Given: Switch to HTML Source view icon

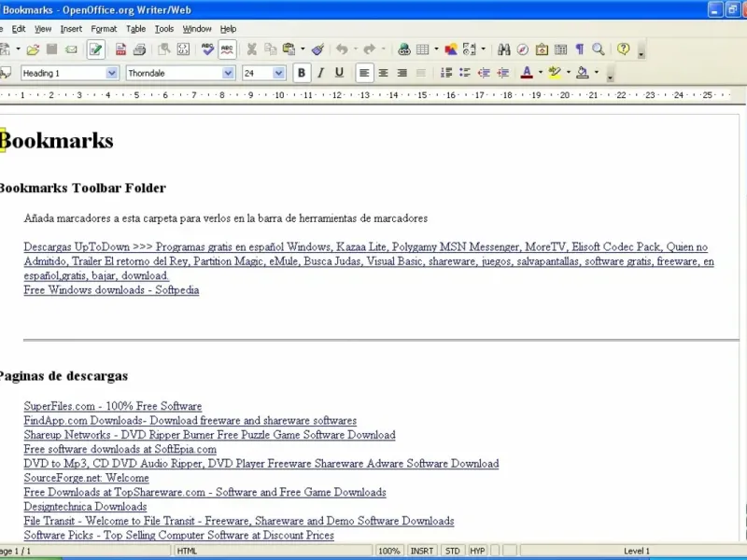Looking at the screenshot, I should 183,49.
